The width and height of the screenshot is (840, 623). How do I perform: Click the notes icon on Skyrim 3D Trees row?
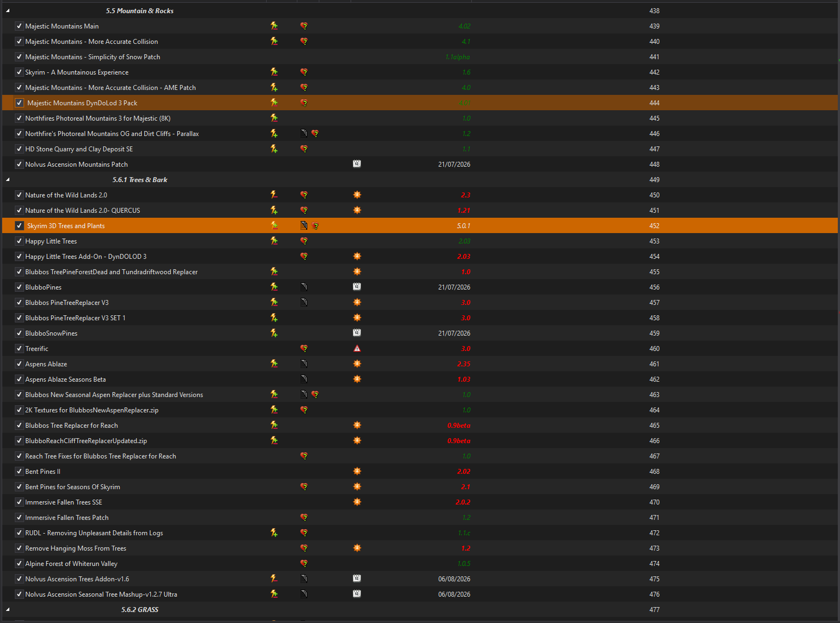point(303,225)
